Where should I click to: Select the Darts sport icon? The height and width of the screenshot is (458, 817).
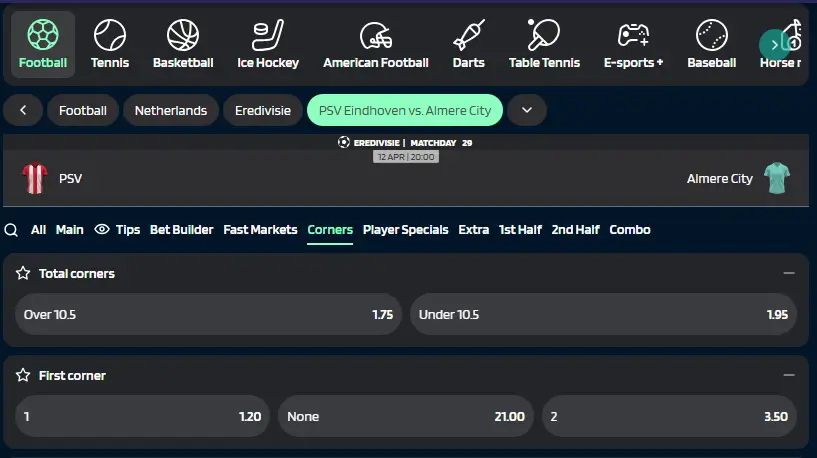[468, 35]
